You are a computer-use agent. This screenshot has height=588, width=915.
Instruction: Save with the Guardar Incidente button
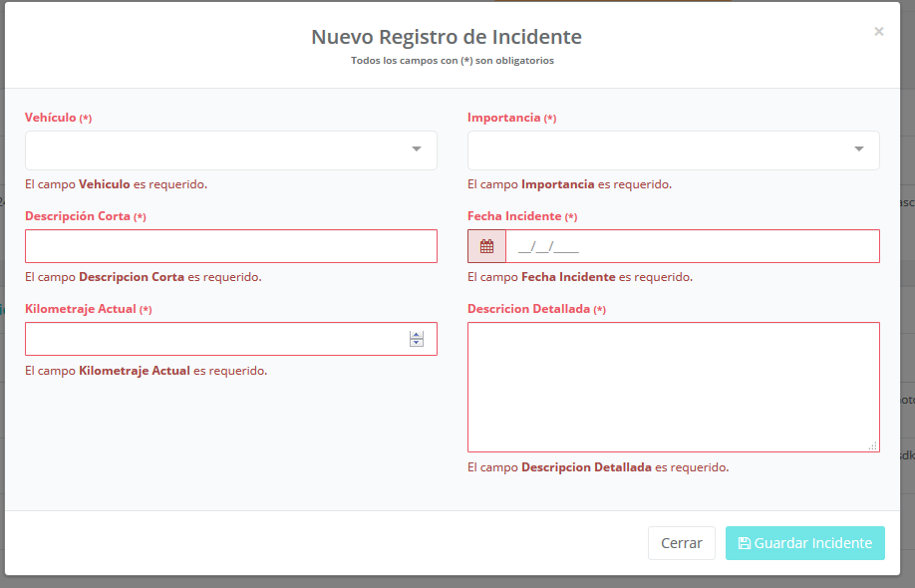pyautogui.click(x=804, y=543)
